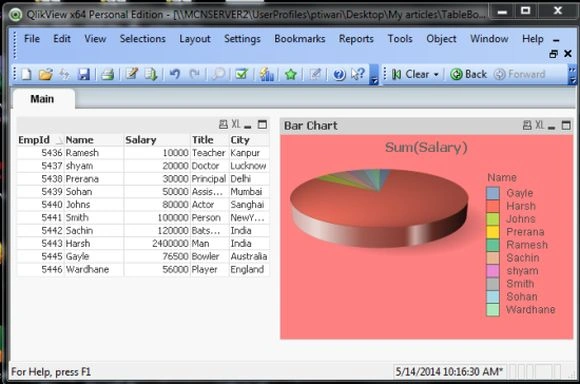Click the Redo arrow icon
The height and width of the screenshot is (384, 580).
(195, 74)
